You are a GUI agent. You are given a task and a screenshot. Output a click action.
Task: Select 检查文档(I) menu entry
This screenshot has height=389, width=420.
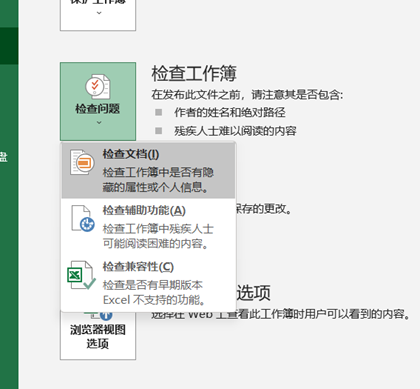tap(148, 170)
